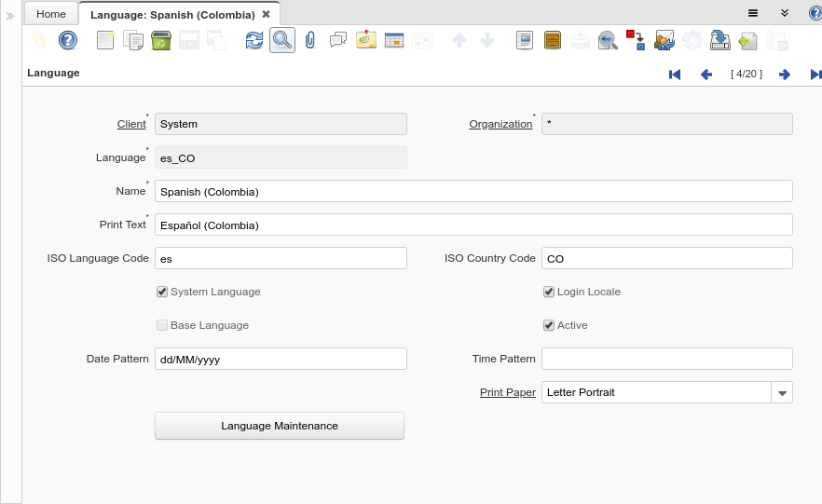Collapse the header with double-chevron icon

(785, 13)
